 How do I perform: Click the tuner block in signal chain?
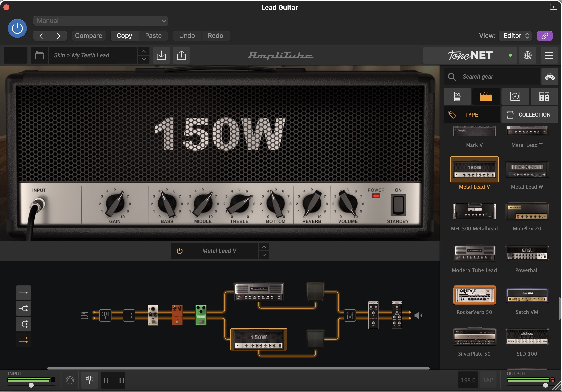pyautogui.click(x=105, y=315)
